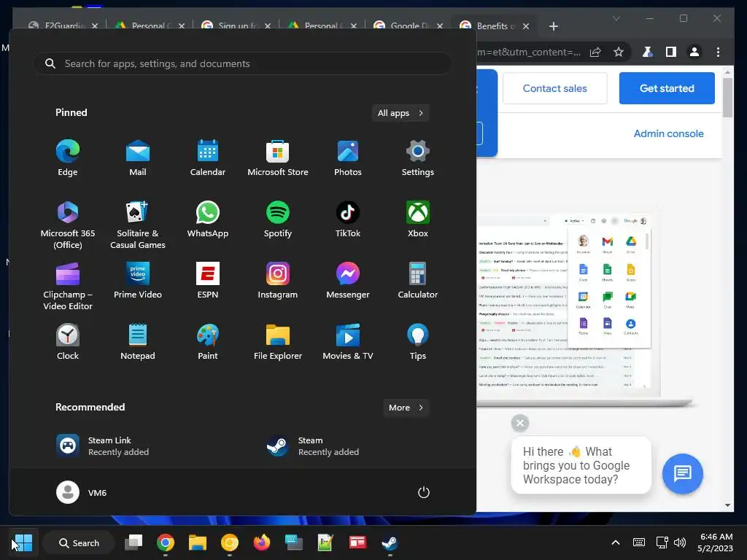Open the clock and date flyout
This screenshot has height=560, width=747.
pos(716,542)
